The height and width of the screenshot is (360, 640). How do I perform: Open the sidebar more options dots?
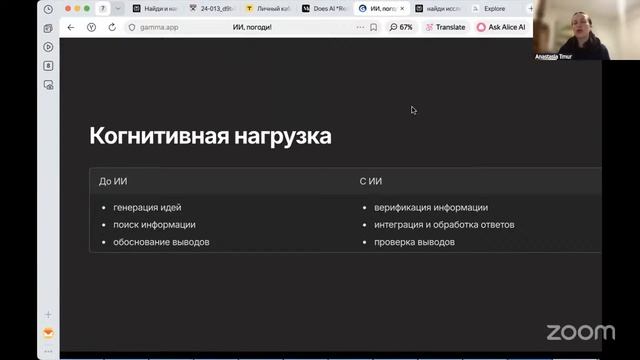pos(48,351)
